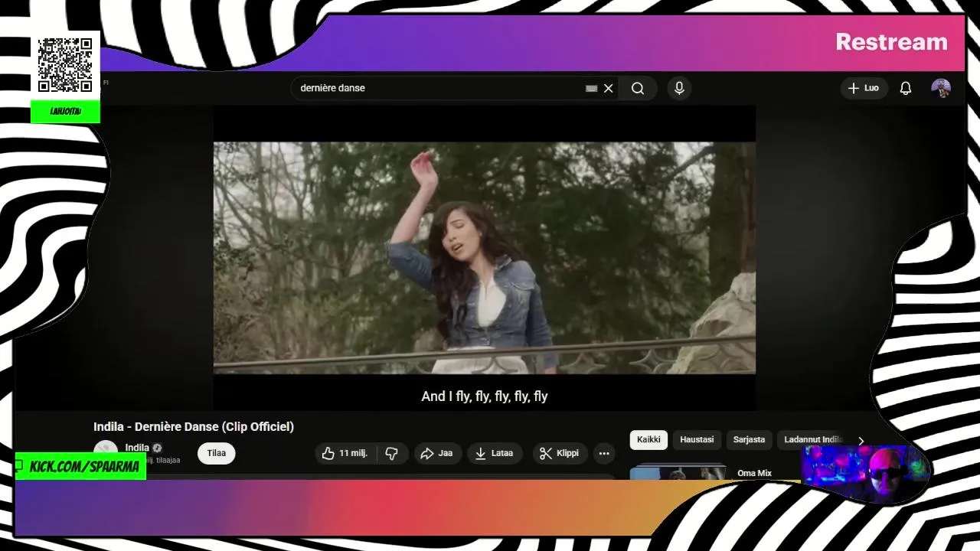Start voice search with microphone

pyautogui.click(x=679, y=88)
